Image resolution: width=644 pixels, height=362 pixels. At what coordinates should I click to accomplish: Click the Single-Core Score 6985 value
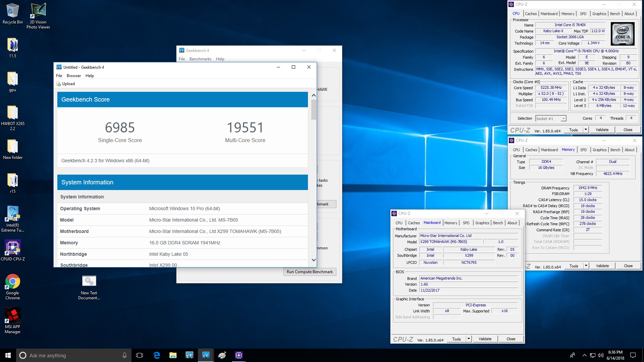pos(120,127)
